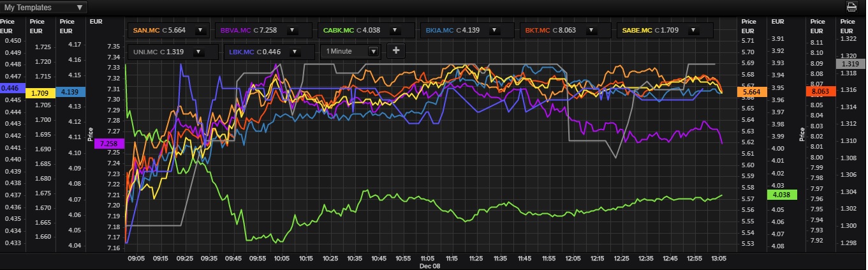
Task: Click the orange 5.664 price tag
Action: click(x=751, y=92)
